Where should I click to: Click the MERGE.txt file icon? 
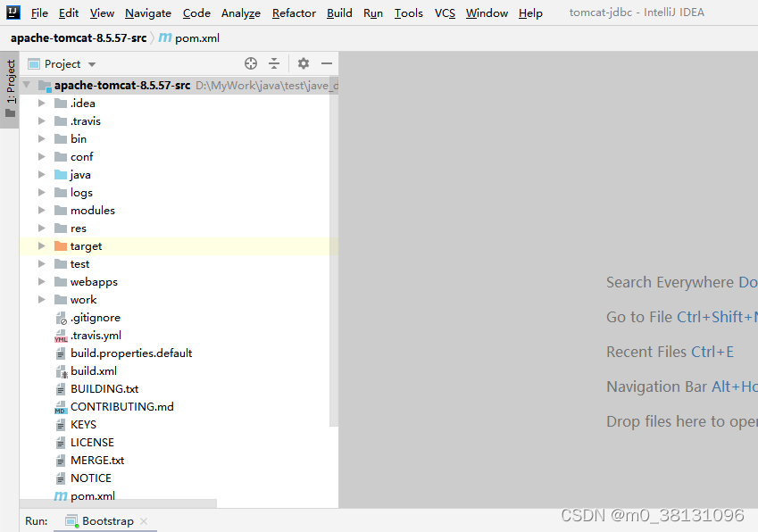click(x=61, y=461)
